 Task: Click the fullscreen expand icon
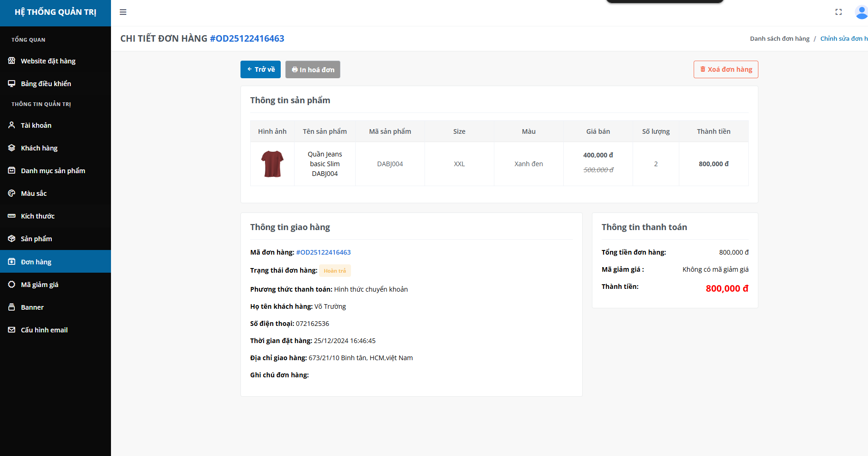coord(838,12)
